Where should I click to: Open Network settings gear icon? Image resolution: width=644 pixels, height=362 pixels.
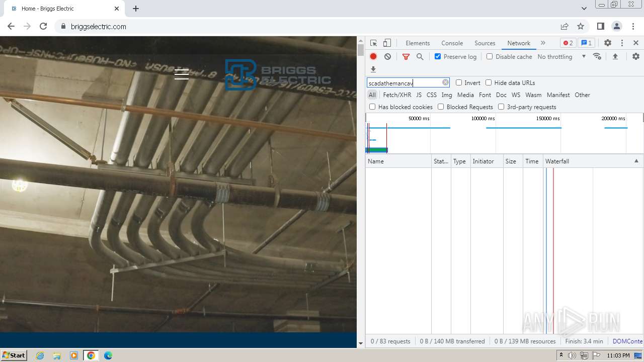(x=636, y=56)
